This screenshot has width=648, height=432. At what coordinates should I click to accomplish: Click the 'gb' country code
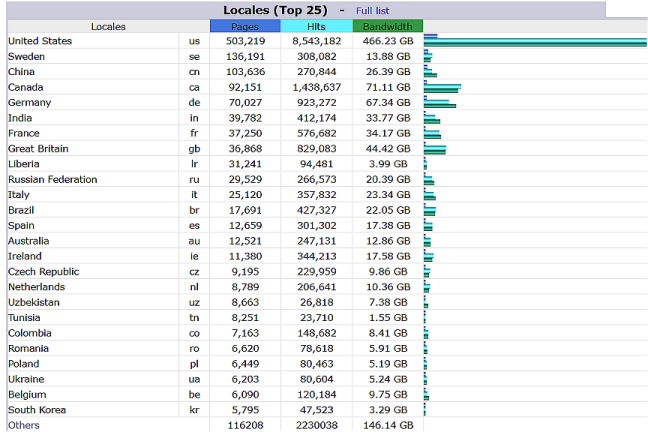[194, 149]
